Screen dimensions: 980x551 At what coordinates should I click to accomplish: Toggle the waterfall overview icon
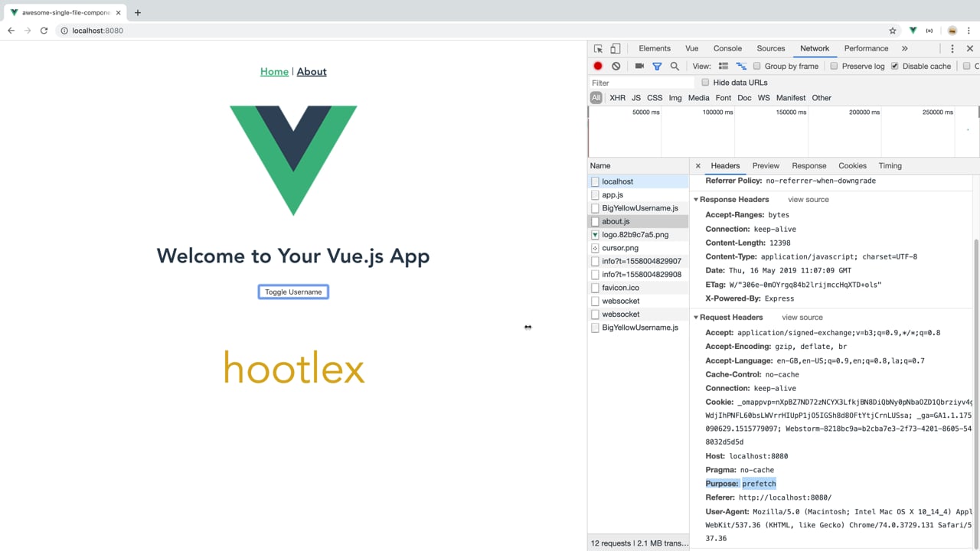(x=741, y=66)
